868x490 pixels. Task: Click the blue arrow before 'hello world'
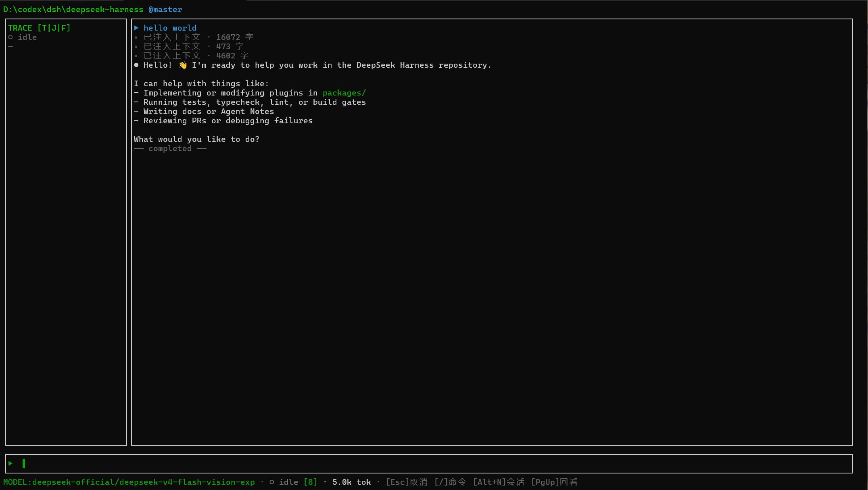pyautogui.click(x=136, y=28)
